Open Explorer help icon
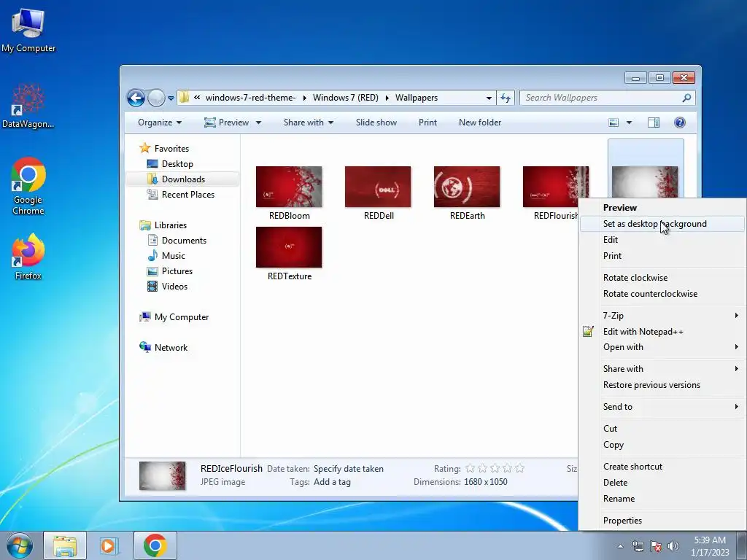The width and height of the screenshot is (747, 560). click(680, 122)
